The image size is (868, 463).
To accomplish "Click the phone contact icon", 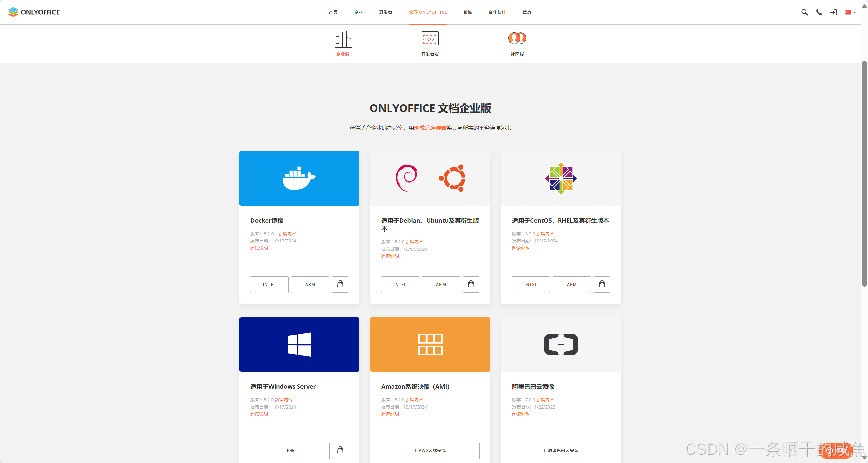I will pyautogui.click(x=819, y=12).
